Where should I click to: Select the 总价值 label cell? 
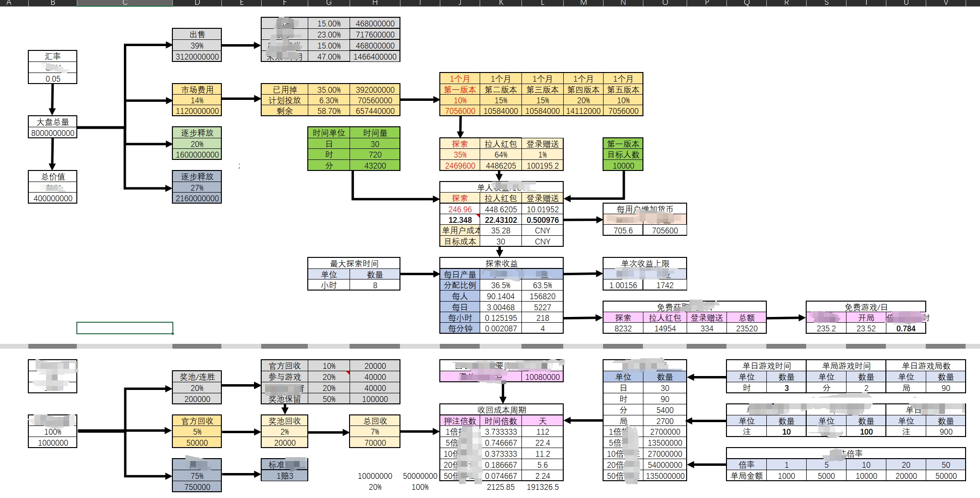point(53,177)
